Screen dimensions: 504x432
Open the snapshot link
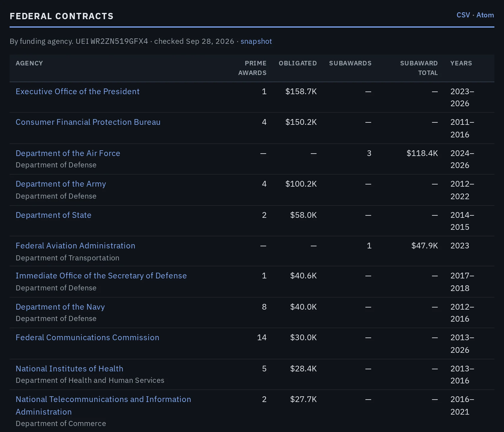[256, 41]
